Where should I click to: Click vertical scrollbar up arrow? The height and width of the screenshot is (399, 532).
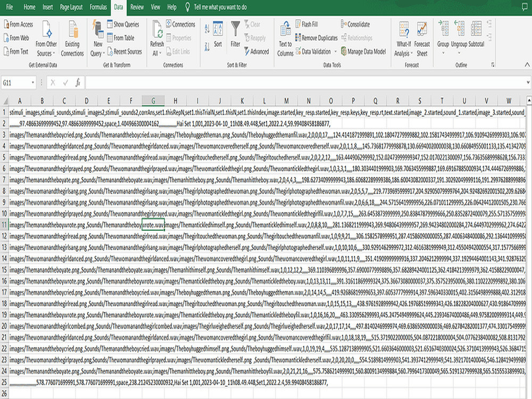[x=529, y=100]
